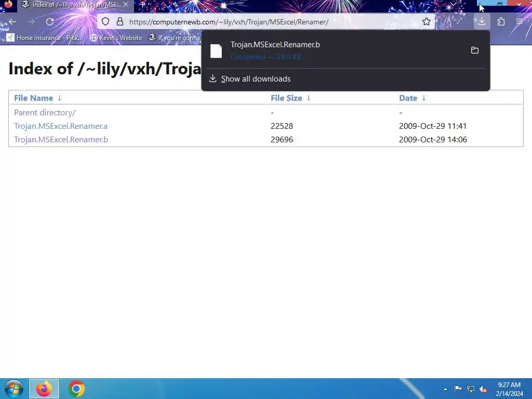Reload the page with the refresh icon
Image resolution: width=532 pixels, height=399 pixels.
pos(50,22)
